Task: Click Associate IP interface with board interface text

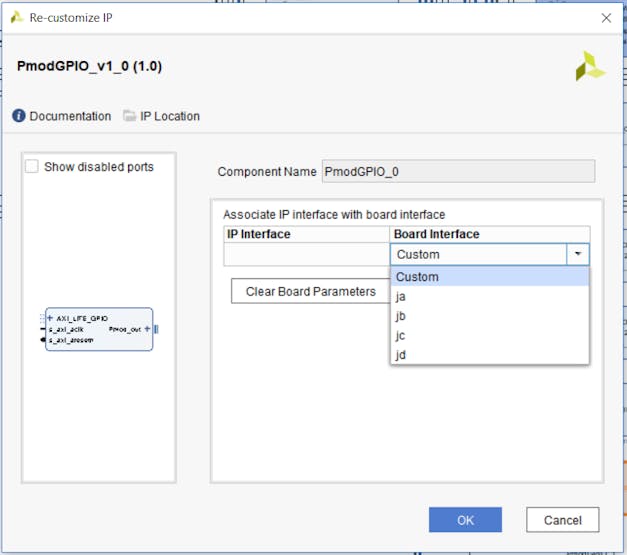Action: pyautogui.click(x=334, y=214)
